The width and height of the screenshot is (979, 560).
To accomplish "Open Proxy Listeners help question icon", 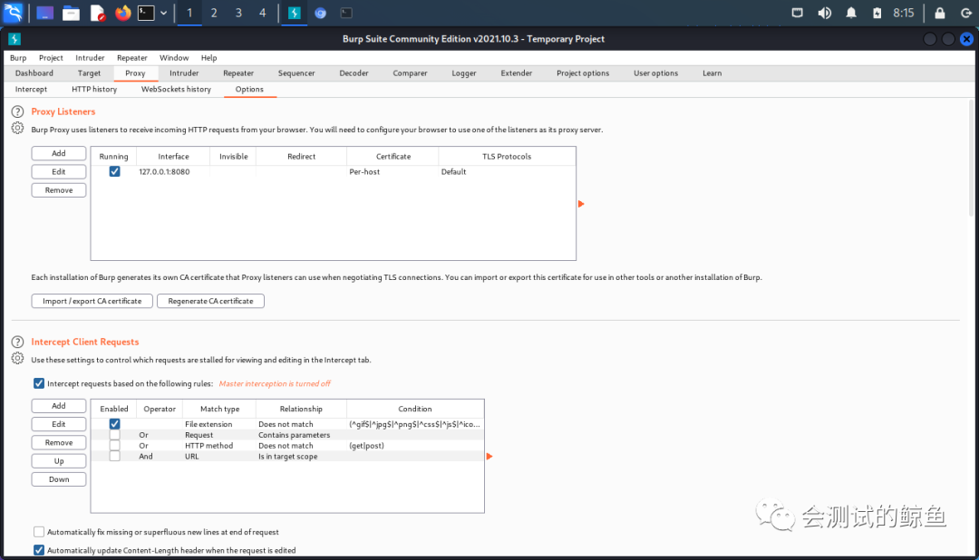I will pos(17,111).
